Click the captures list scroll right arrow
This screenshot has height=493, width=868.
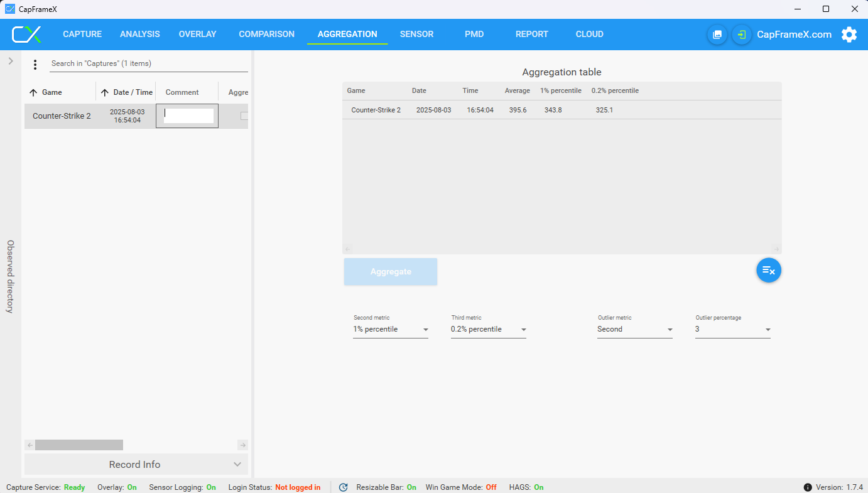click(242, 445)
